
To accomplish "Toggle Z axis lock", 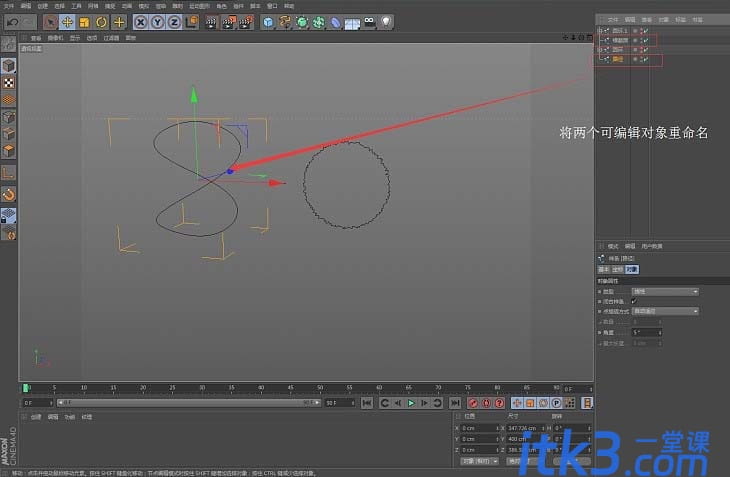I will click(174, 22).
